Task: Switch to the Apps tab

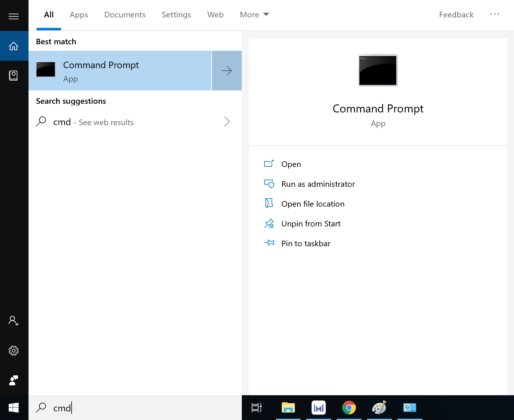Action: coord(78,15)
